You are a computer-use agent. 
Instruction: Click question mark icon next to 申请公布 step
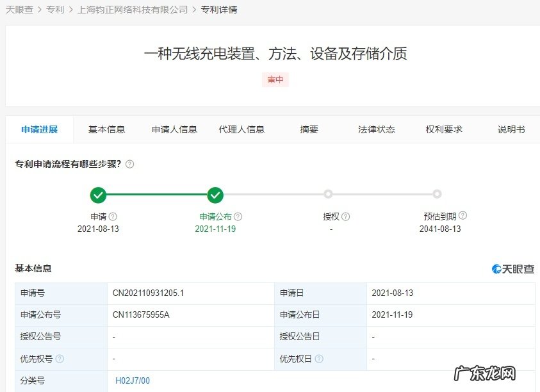click(238, 216)
